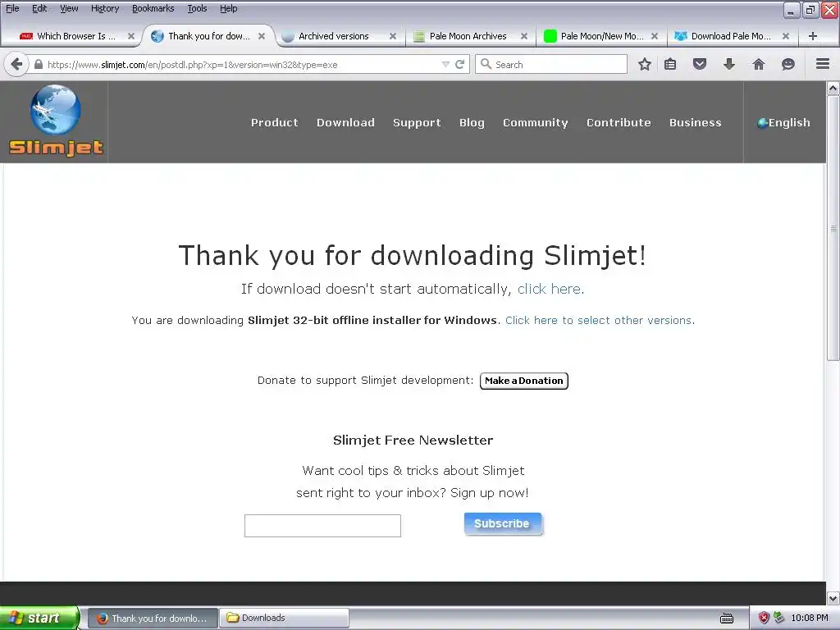Open the View menu

[69, 8]
